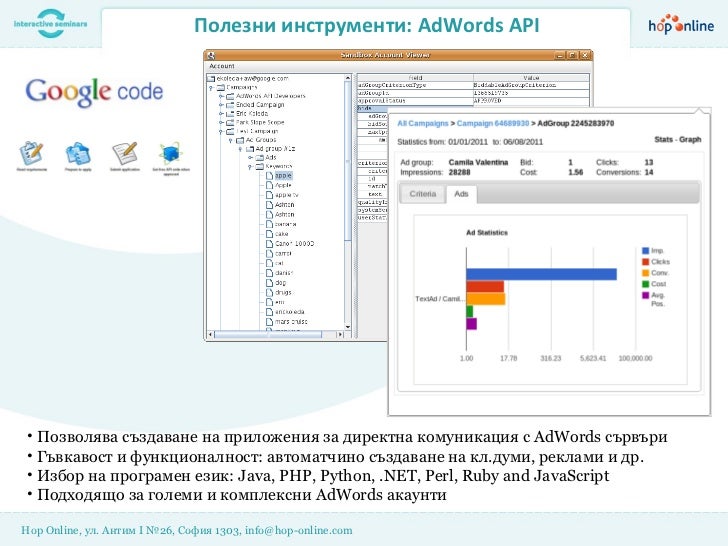Click the account icon beside the email root node
The image size is (728, 546).
coord(212,79)
